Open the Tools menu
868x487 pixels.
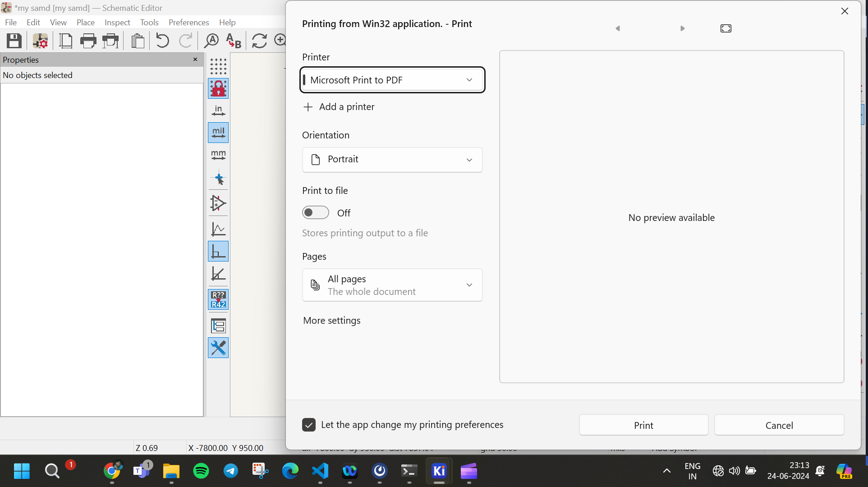pyautogui.click(x=149, y=22)
